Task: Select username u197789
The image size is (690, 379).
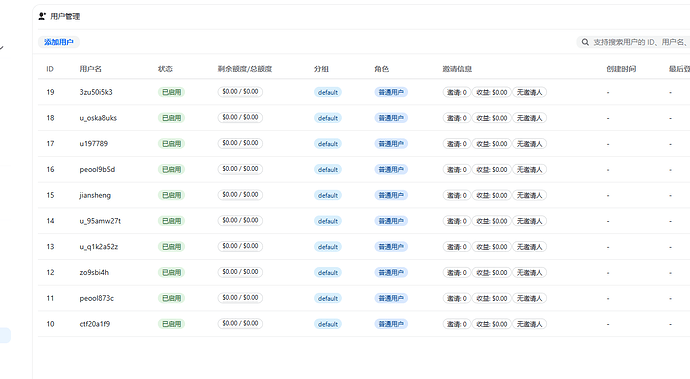Action: pyautogui.click(x=93, y=144)
